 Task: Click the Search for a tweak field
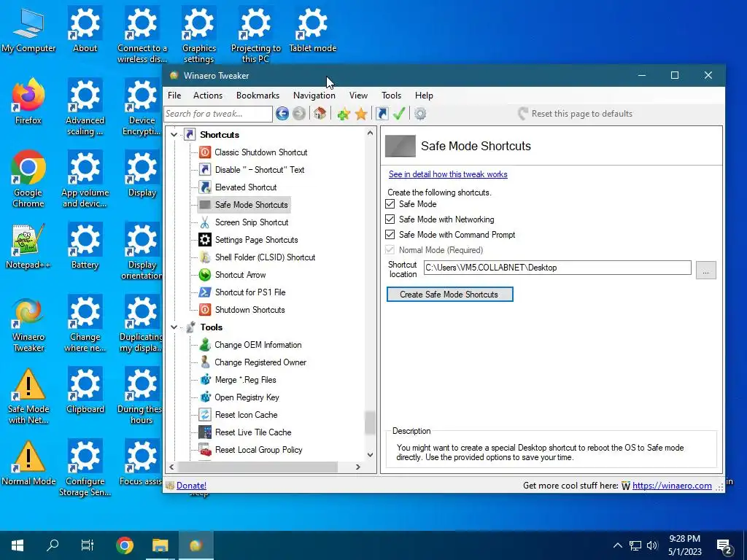[x=218, y=113]
